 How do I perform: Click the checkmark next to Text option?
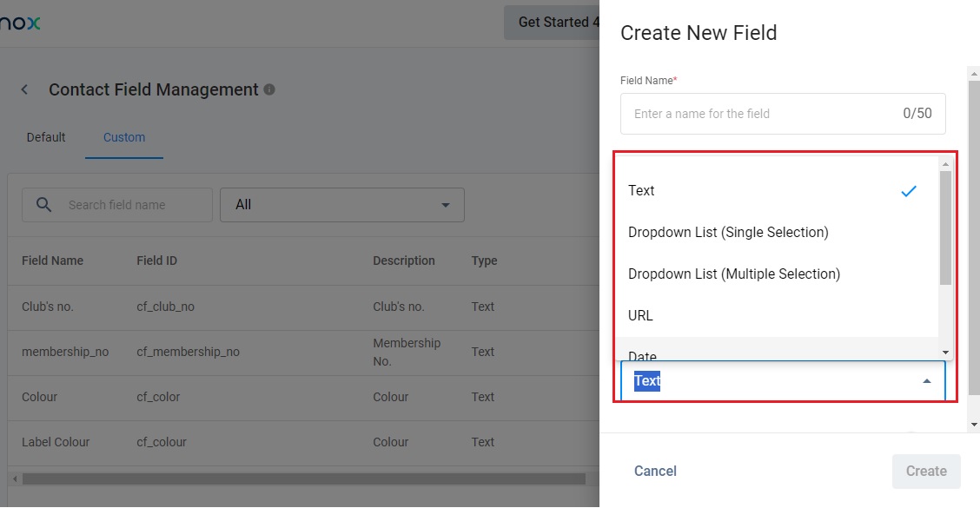pos(909,191)
